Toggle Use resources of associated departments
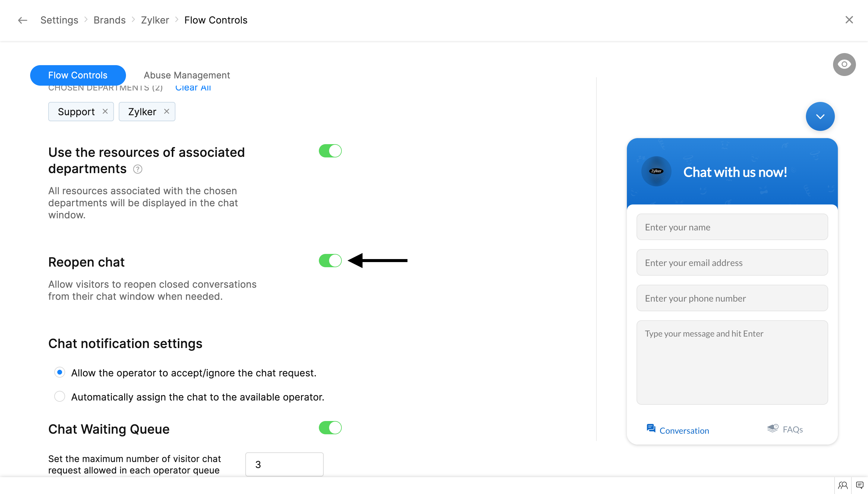Image resolution: width=868 pixels, height=494 pixels. pos(330,151)
